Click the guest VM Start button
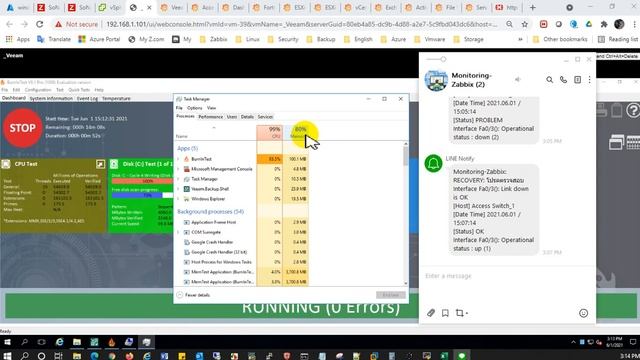 click(x=7, y=342)
